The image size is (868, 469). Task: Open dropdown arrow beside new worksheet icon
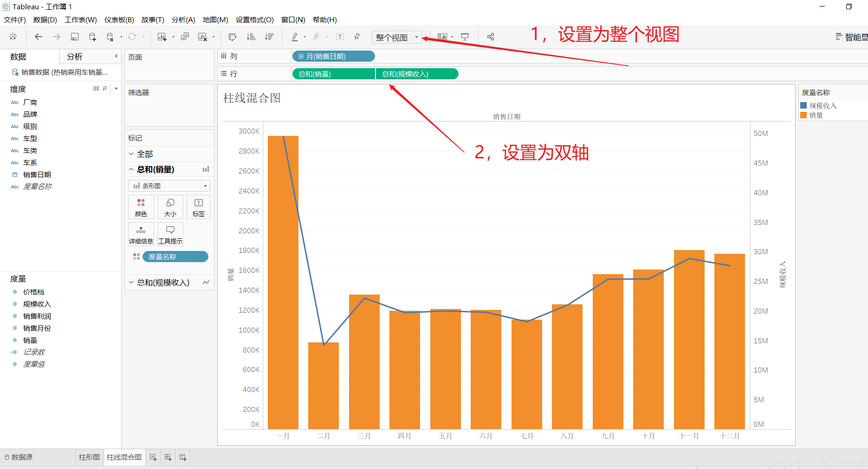pos(173,37)
